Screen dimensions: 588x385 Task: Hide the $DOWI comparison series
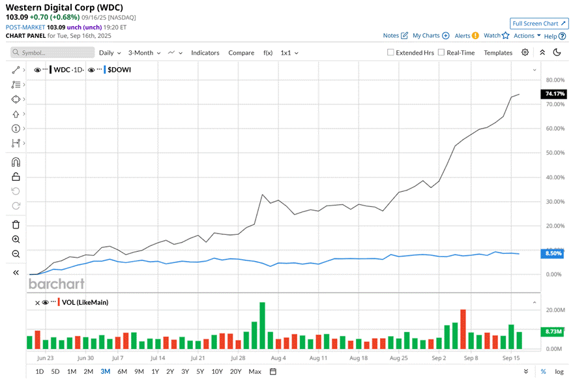pyautogui.click(x=91, y=70)
